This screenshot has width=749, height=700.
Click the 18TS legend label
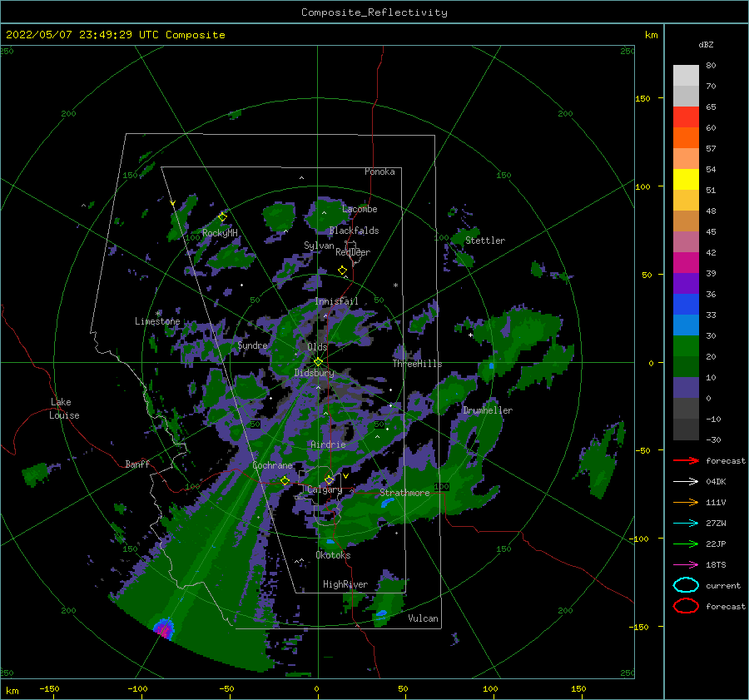click(716, 565)
